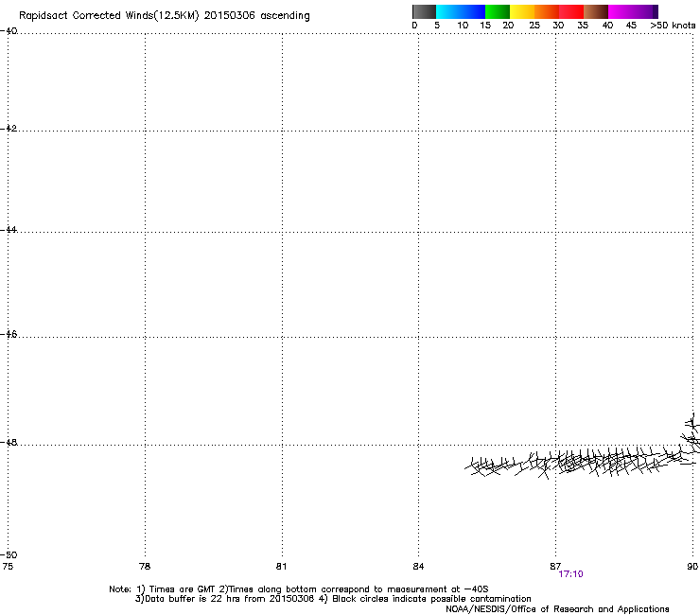Viewport: 700px width, 615px height.
Task: Click the green 15-20 knots color segment
Action: (x=498, y=11)
